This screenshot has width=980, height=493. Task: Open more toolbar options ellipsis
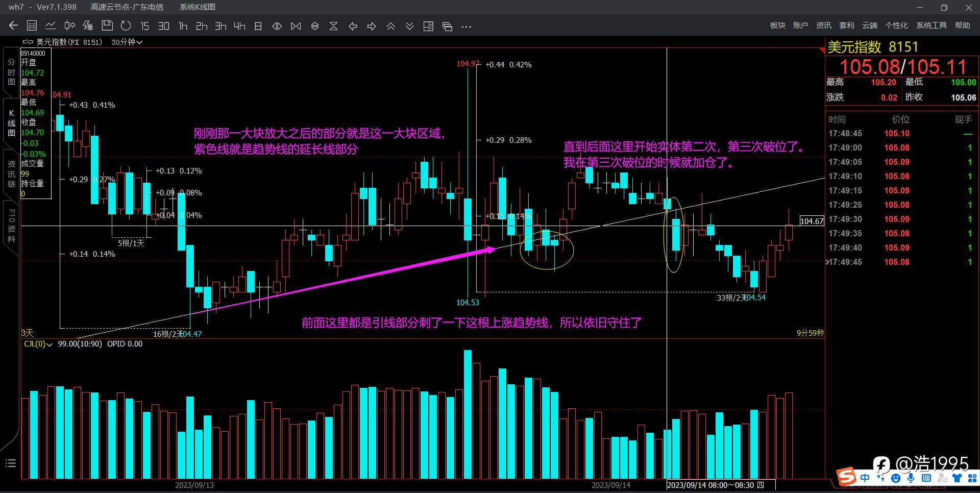(x=466, y=27)
